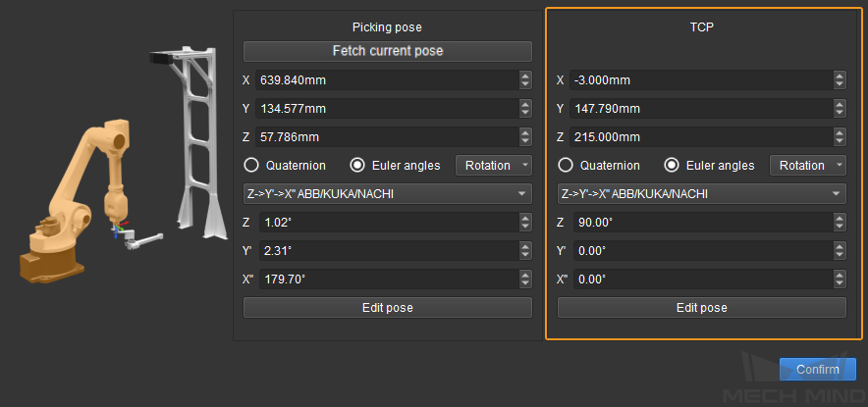Select Euler angles in TCP panel
Screen dimensions: 868x407
(x=673, y=166)
